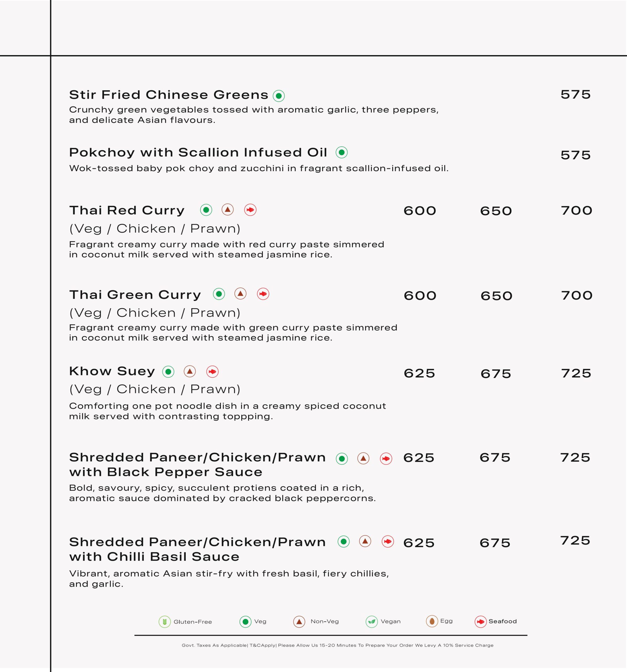627x672 pixels.
Task: Click non-veg icon beside Chilli Basil Sauce dish
Action: 365,541
